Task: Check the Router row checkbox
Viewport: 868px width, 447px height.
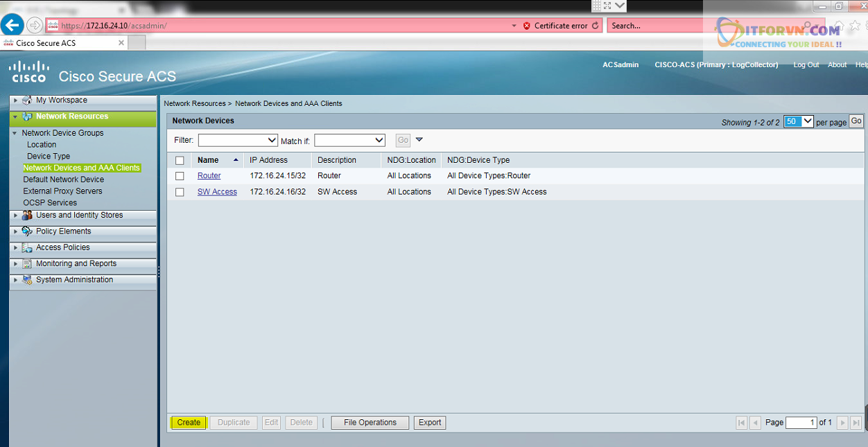Action: click(x=180, y=176)
